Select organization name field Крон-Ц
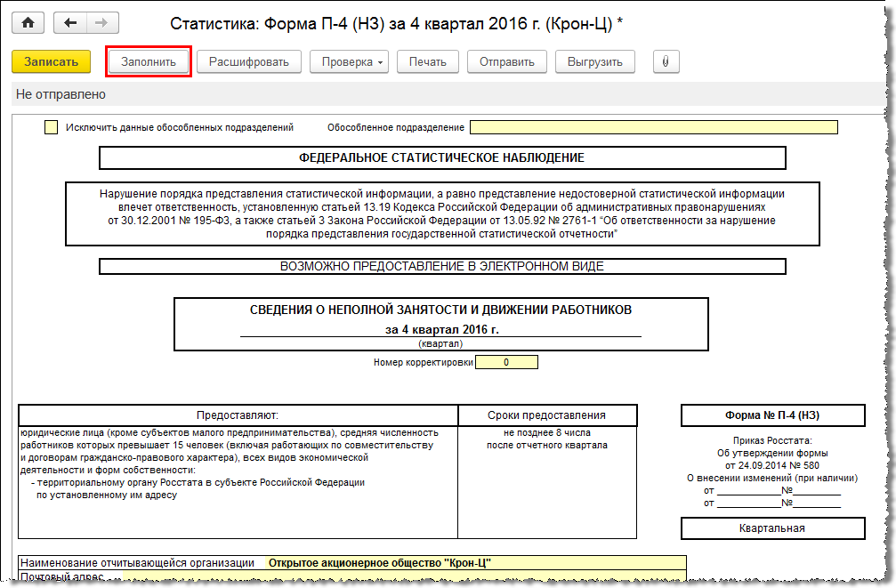This screenshot has width=896, height=588. tap(475, 563)
